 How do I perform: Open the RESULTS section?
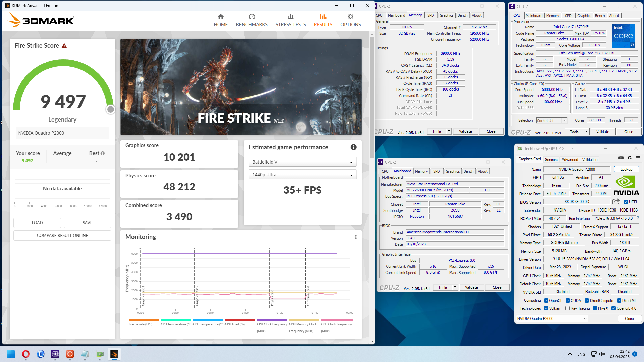323,20
